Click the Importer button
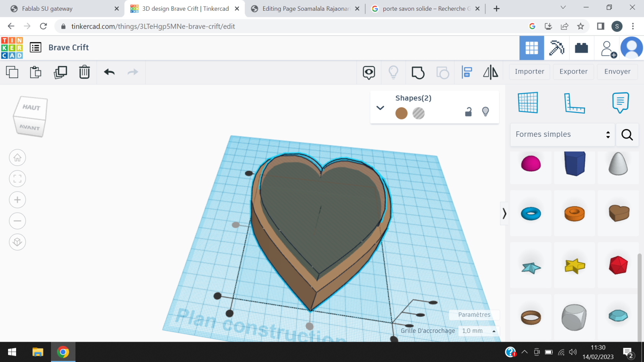The width and height of the screenshot is (644, 362). click(529, 72)
